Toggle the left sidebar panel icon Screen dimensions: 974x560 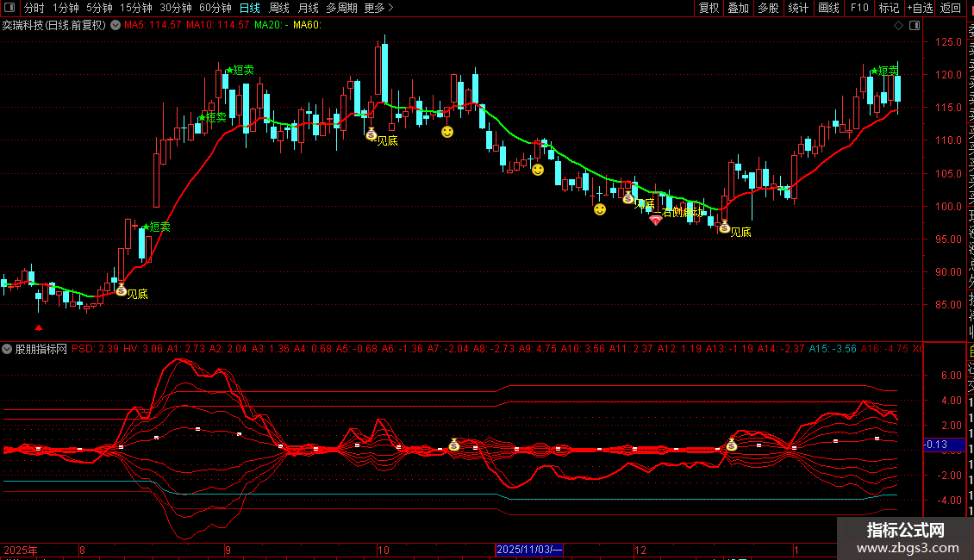tap(9, 8)
